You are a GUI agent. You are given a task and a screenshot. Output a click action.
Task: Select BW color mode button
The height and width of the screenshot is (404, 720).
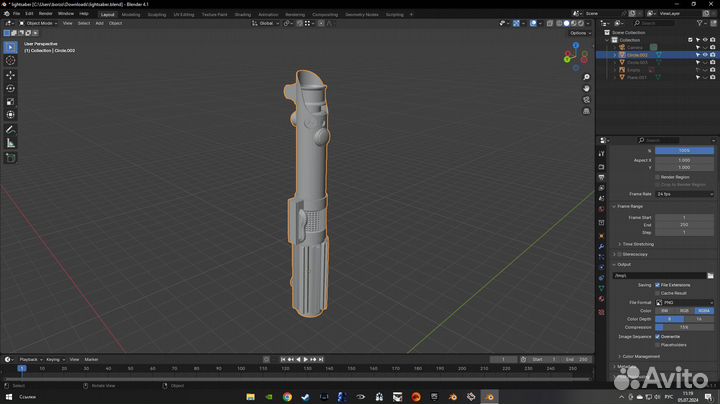tap(664, 311)
